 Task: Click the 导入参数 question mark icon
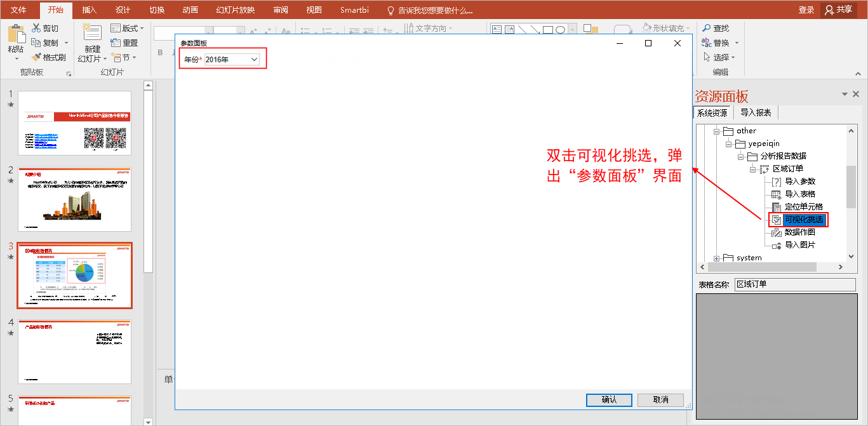[776, 182]
